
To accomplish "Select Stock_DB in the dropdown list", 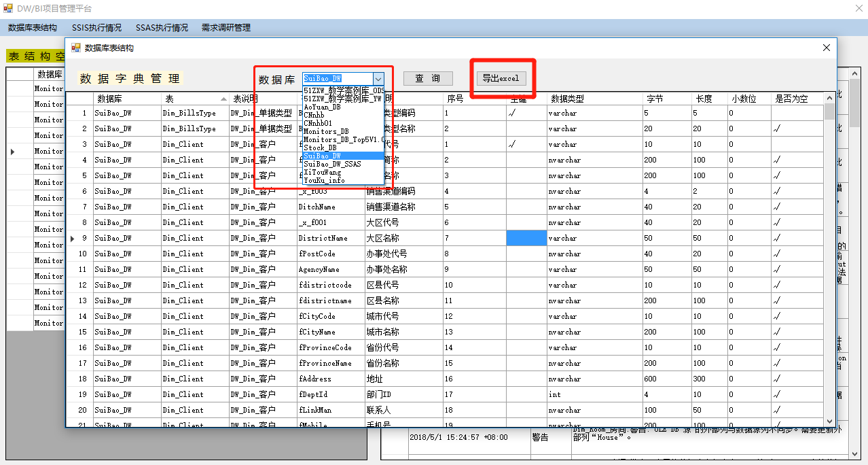I will (x=344, y=148).
